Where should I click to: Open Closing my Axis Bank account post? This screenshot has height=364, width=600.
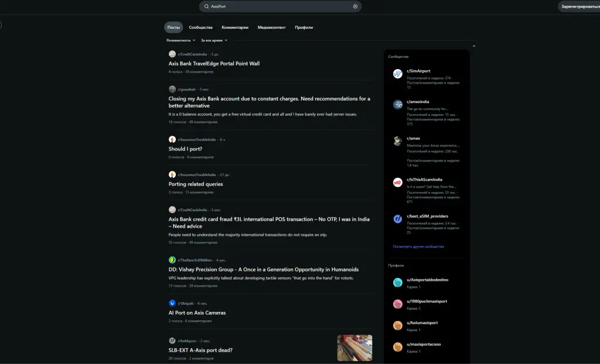pyautogui.click(x=270, y=102)
